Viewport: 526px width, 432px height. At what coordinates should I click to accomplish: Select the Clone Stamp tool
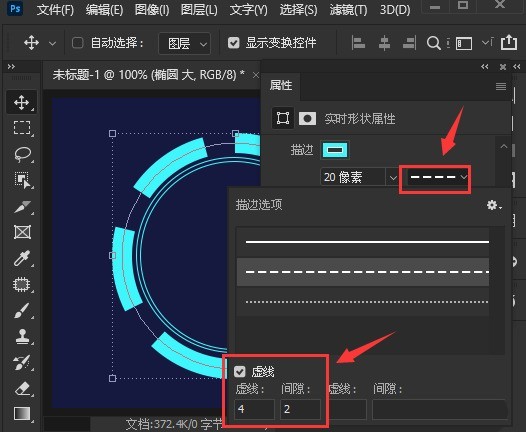click(x=22, y=336)
